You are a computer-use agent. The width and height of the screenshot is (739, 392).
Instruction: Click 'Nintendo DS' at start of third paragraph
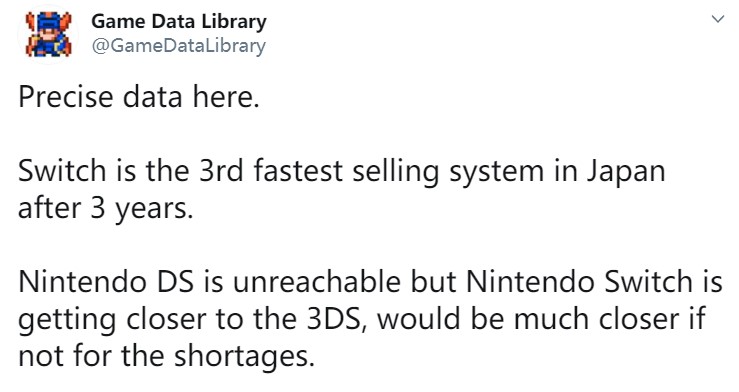point(106,282)
